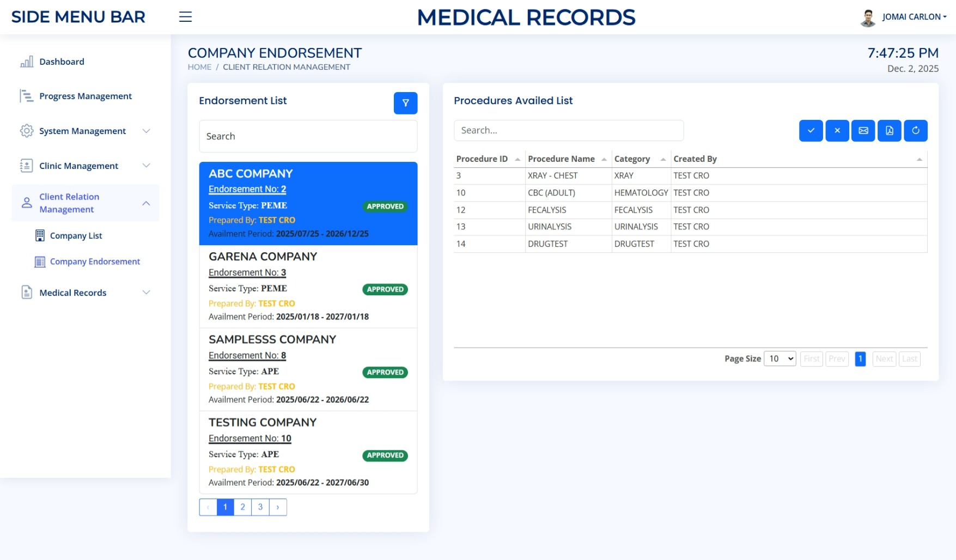This screenshot has height=560, width=956.
Task: Go to page 2 of endorsements
Action: [x=242, y=507]
